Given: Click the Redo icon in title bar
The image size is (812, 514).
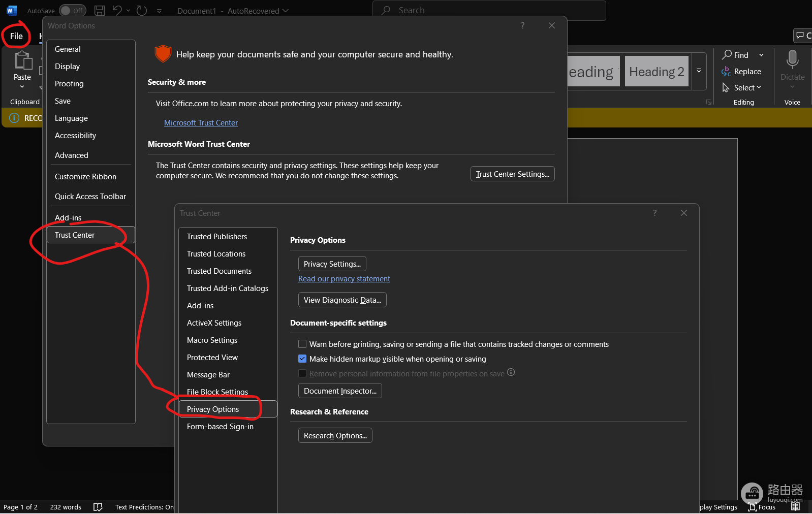Looking at the screenshot, I should pos(142,10).
